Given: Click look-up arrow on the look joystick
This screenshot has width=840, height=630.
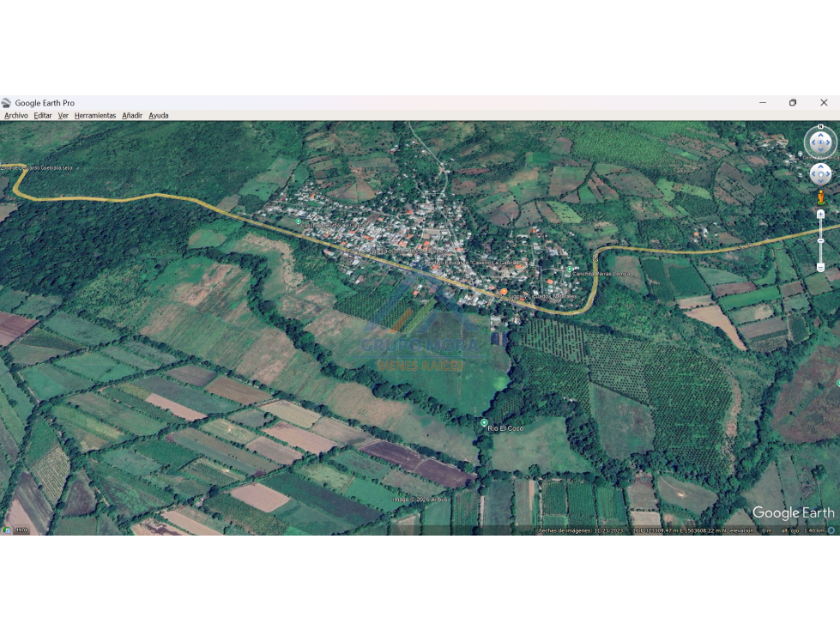Looking at the screenshot, I should point(821,135).
